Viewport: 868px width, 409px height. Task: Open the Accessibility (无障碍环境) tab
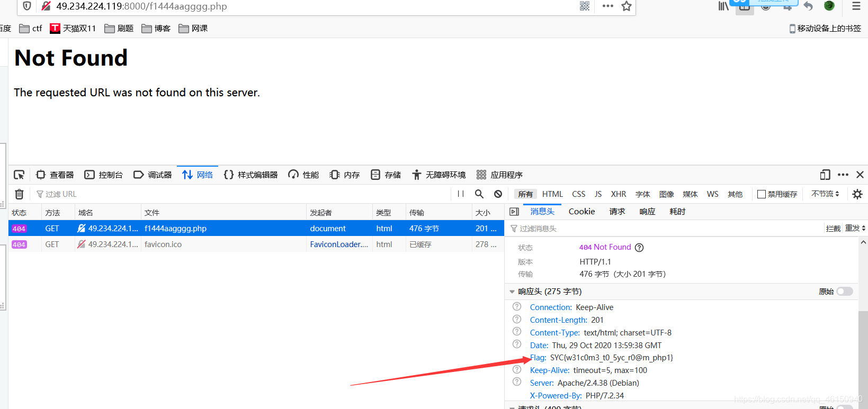pos(439,175)
